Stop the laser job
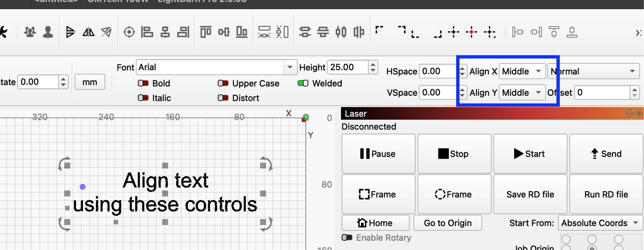644x250 pixels. click(x=455, y=154)
